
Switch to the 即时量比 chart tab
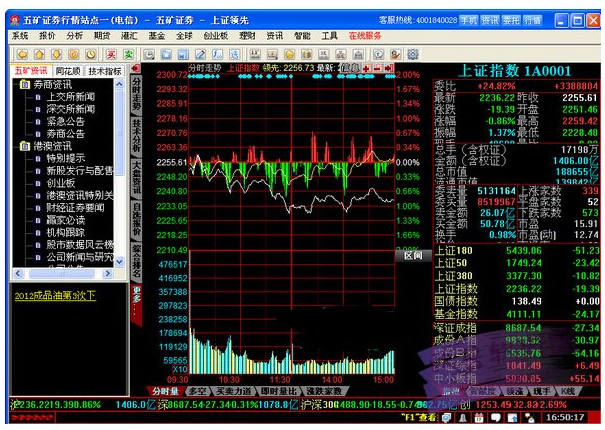tap(279, 391)
